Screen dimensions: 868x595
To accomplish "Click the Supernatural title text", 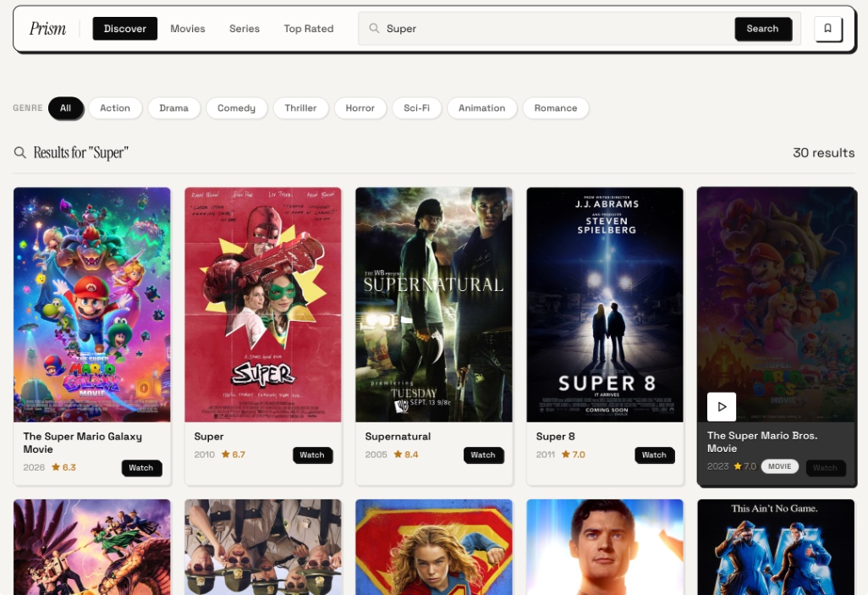I will pyautogui.click(x=398, y=437).
